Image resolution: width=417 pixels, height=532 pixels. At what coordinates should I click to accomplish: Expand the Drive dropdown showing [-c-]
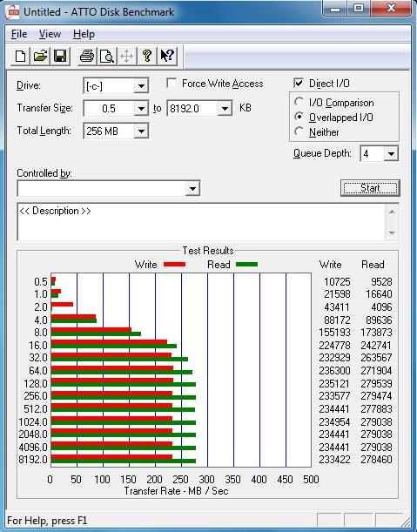[141, 86]
